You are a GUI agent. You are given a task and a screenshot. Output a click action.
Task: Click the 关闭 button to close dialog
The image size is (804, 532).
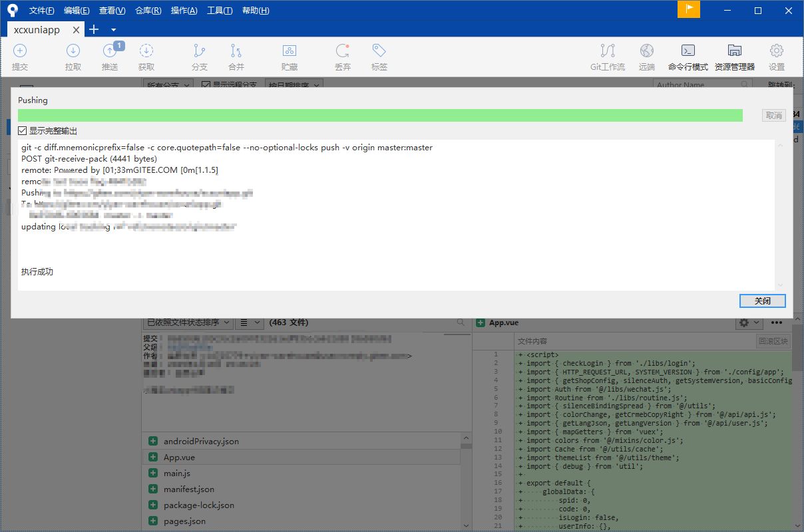pyautogui.click(x=762, y=301)
